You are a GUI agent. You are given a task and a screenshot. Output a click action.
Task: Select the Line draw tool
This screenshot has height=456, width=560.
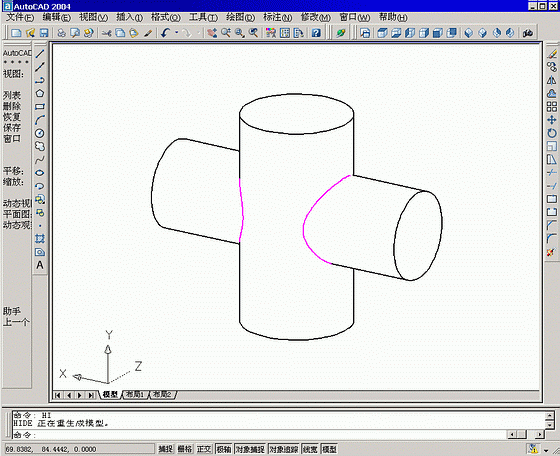(x=40, y=54)
